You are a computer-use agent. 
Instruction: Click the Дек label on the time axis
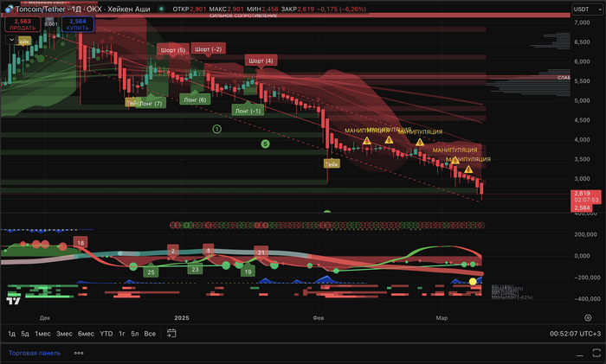click(45, 317)
